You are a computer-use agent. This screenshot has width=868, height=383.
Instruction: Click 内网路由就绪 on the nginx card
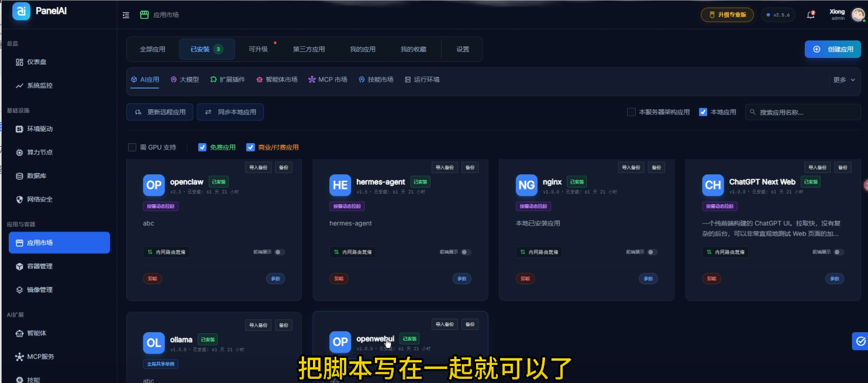click(x=539, y=252)
